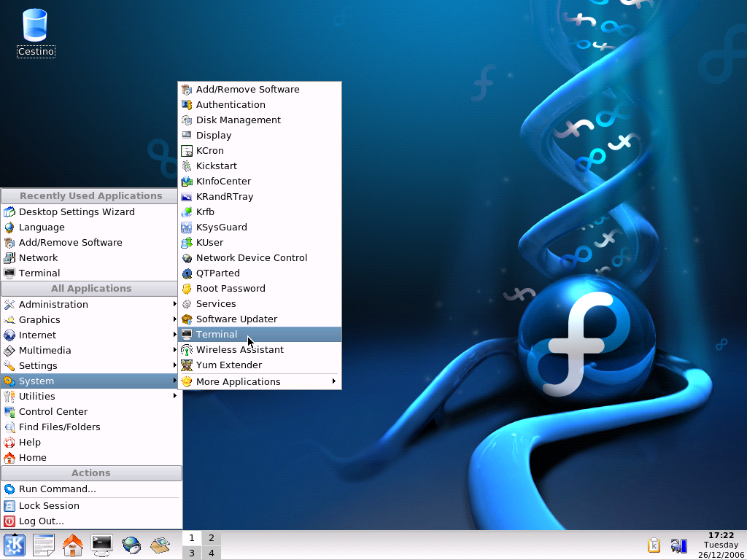The height and width of the screenshot is (560, 747).
Task: Click the Disk Management icon
Action: tap(187, 120)
